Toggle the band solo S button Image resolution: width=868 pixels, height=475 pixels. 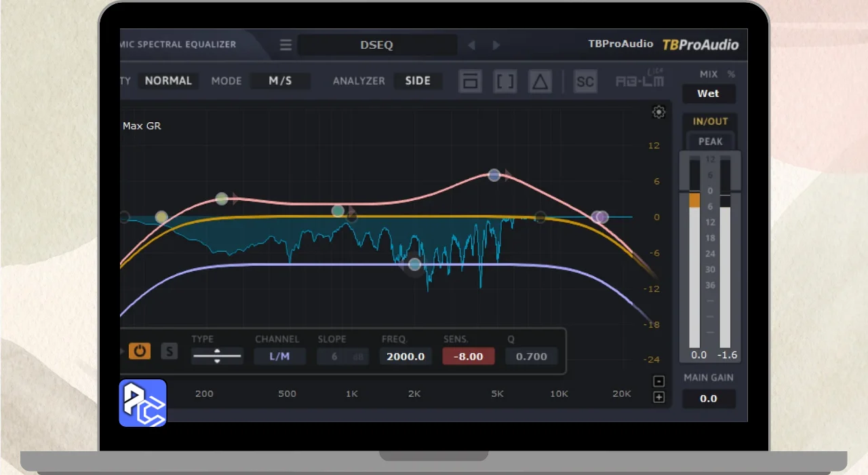click(169, 351)
